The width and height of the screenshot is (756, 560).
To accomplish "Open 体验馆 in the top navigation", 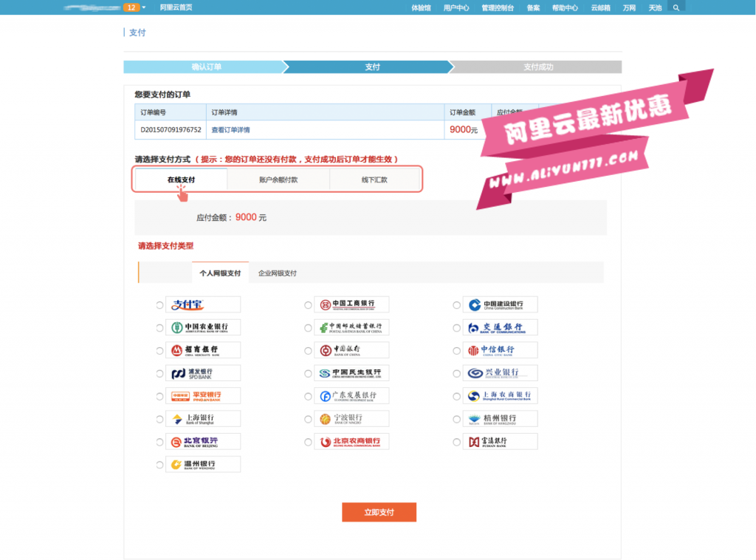I will point(421,7).
